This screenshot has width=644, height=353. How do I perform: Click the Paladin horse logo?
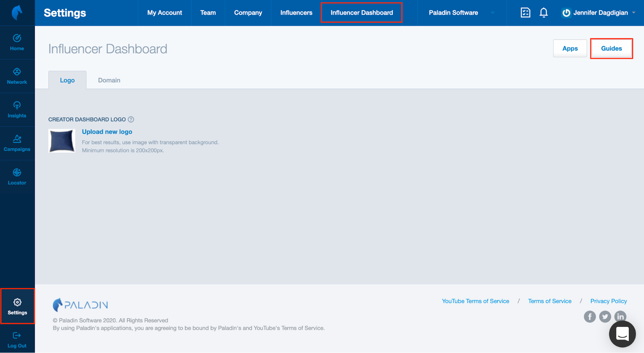click(17, 13)
